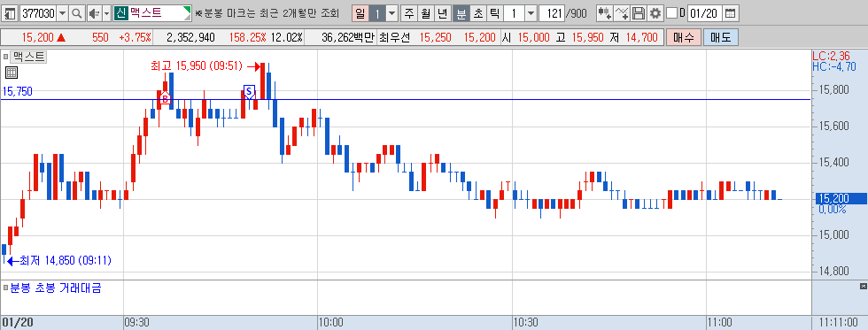The width and height of the screenshot is (868, 330).
Task: Select the 초 (second) chart
Action: click(478, 13)
